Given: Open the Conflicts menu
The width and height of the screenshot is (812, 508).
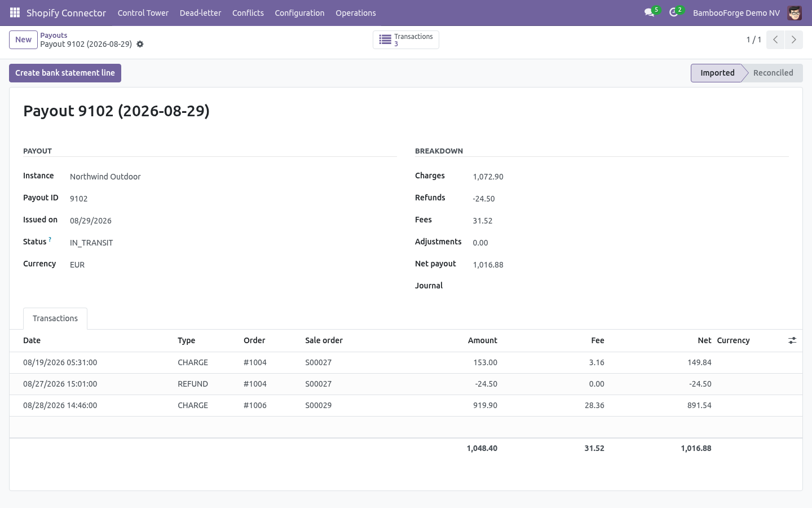Looking at the screenshot, I should click(x=248, y=12).
